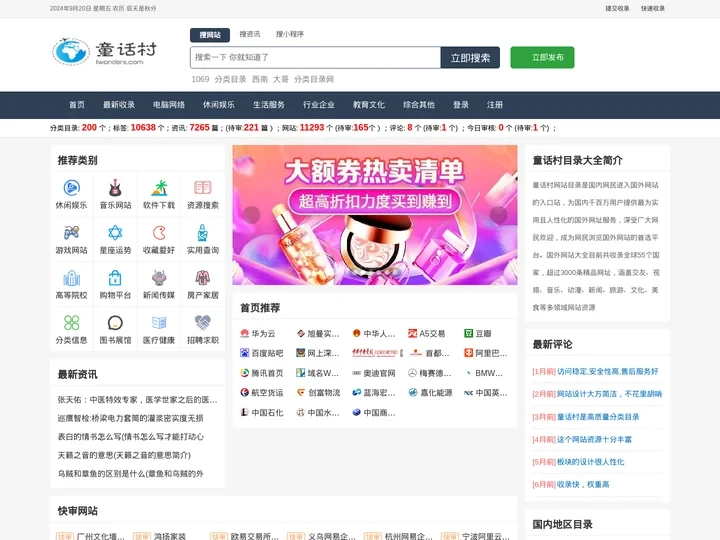The height and width of the screenshot is (540, 720).
Task: Open 电脑网络 in navigation bar
Action: click(x=169, y=105)
